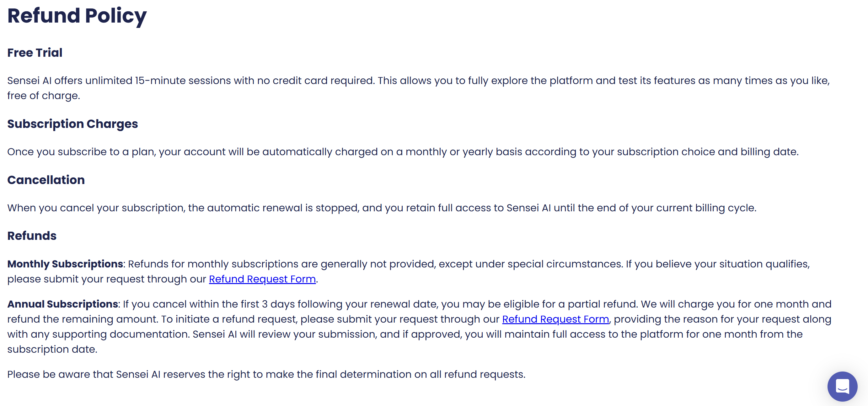The height and width of the screenshot is (406, 868).
Task: Click the Refunds heading
Action: pos(32,236)
